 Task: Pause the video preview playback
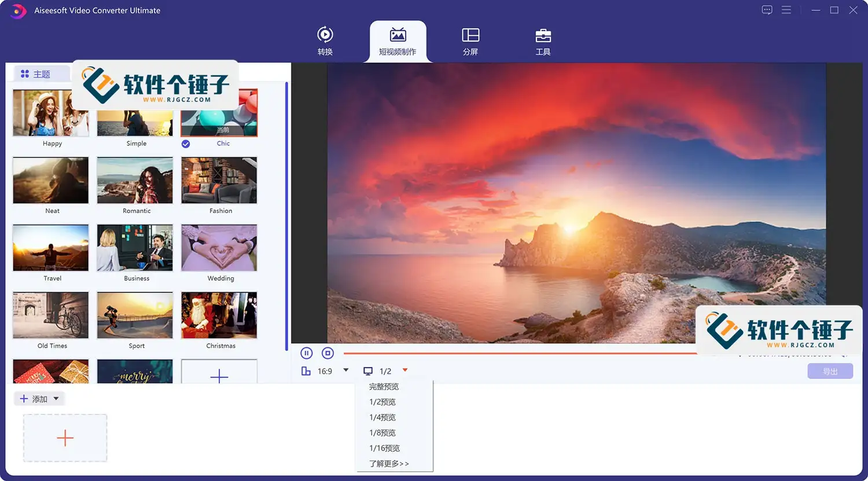coord(306,353)
